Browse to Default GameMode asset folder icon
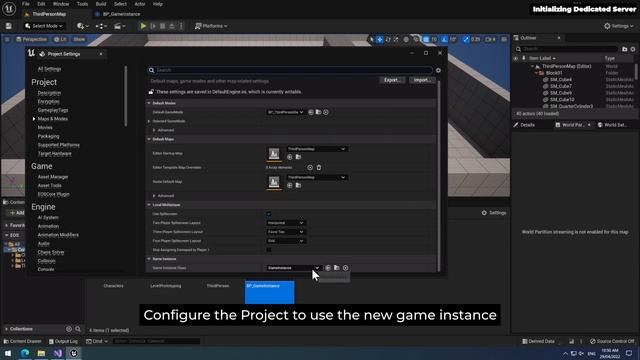 pos(318,112)
